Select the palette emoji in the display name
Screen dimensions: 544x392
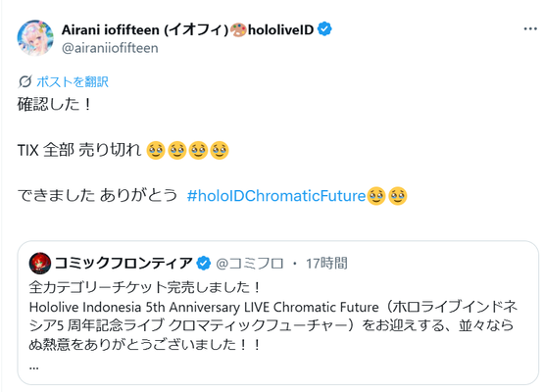click(238, 29)
